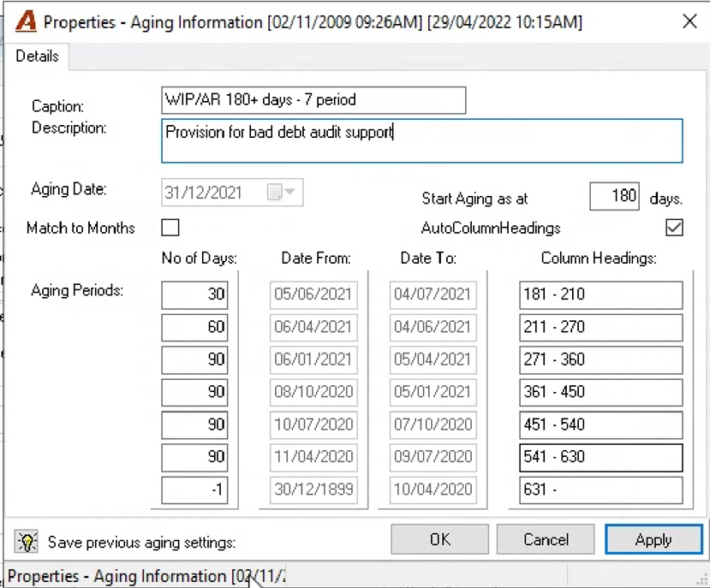The width and height of the screenshot is (710, 588).
Task: Enable the Match to Months checkbox
Action: point(170,227)
